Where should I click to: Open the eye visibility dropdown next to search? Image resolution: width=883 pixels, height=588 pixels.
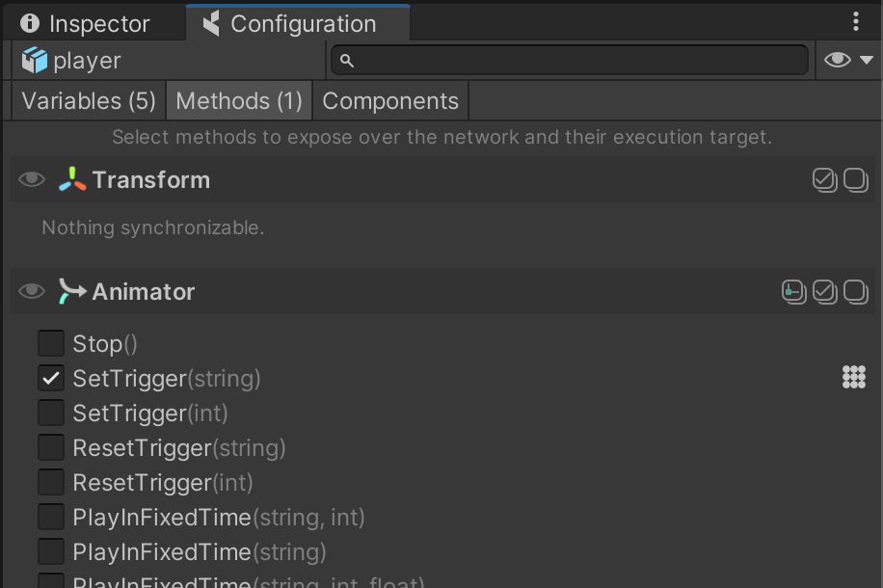(848, 61)
